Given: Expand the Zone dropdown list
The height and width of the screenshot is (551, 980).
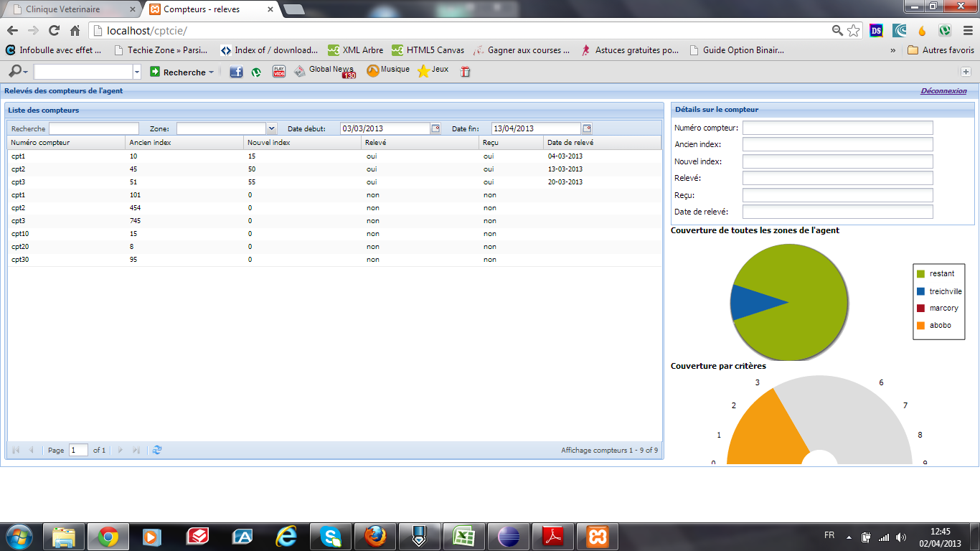Looking at the screenshot, I should pyautogui.click(x=271, y=128).
